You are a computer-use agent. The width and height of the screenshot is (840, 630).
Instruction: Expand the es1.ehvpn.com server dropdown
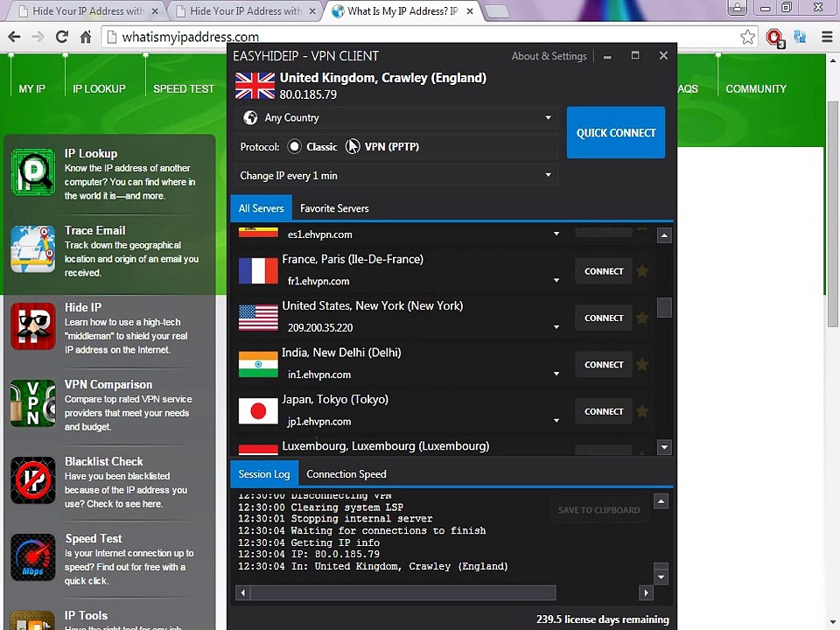[556, 234]
